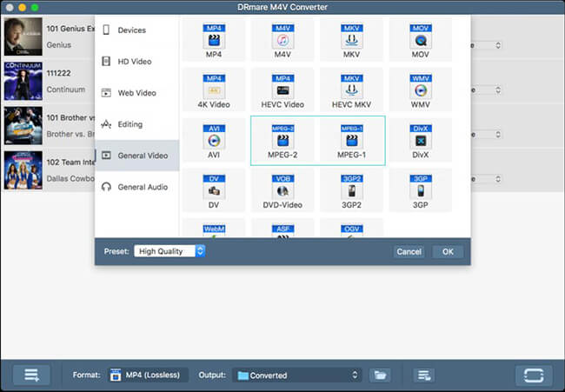Image resolution: width=565 pixels, height=392 pixels.
Task: Click the add files icon in bottom toolbar
Action: pyautogui.click(x=31, y=375)
